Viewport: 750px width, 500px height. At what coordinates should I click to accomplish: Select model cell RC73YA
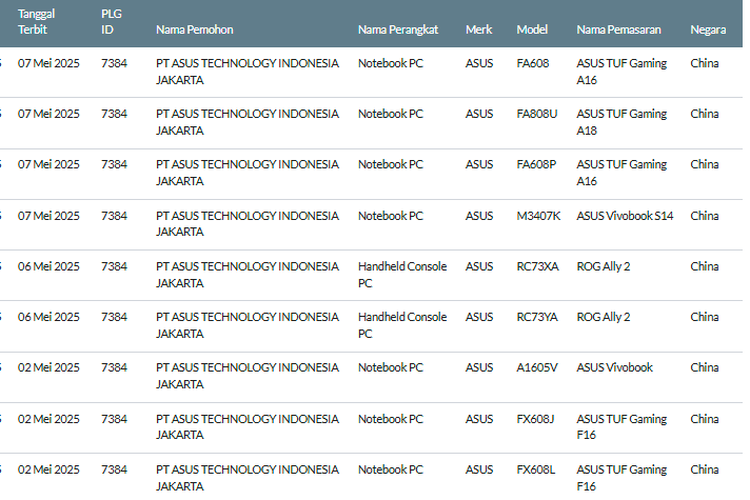[x=537, y=317]
